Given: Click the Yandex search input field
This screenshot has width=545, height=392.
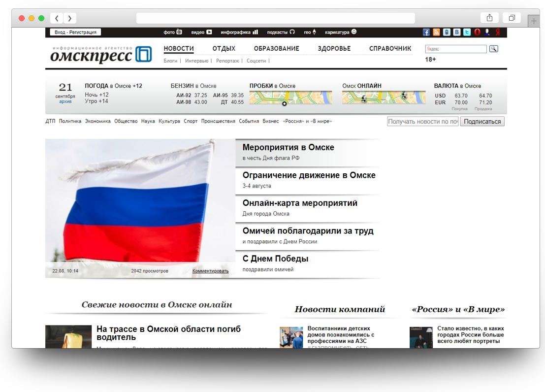Looking at the screenshot, I should (x=455, y=49).
